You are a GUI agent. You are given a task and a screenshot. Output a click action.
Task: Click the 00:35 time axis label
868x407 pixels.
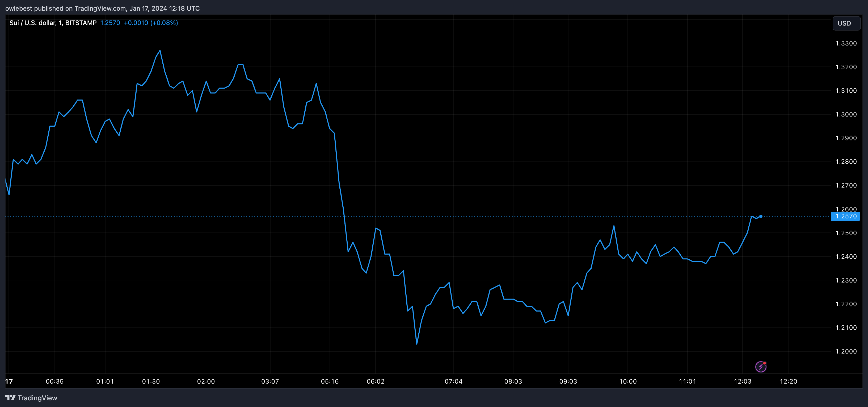pos(54,381)
